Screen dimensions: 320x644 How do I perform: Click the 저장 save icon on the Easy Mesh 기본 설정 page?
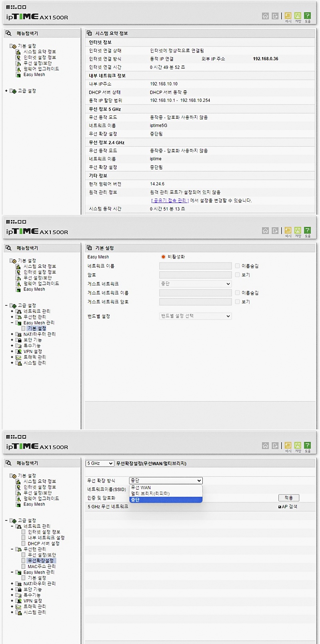tap(298, 231)
